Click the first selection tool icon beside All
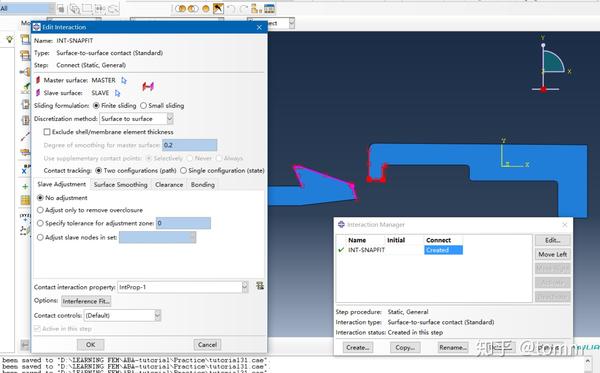Screen dimensions: 600x373 (61, 8)
